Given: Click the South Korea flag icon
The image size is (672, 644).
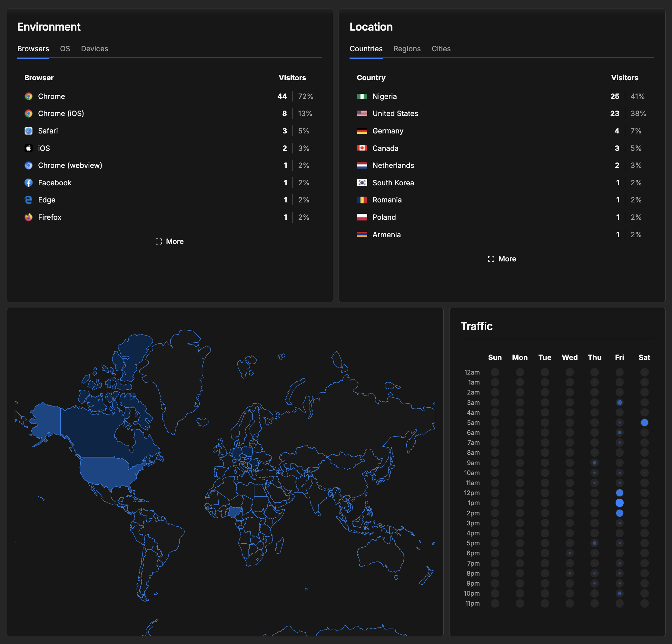Looking at the screenshot, I should tap(362, 183).
